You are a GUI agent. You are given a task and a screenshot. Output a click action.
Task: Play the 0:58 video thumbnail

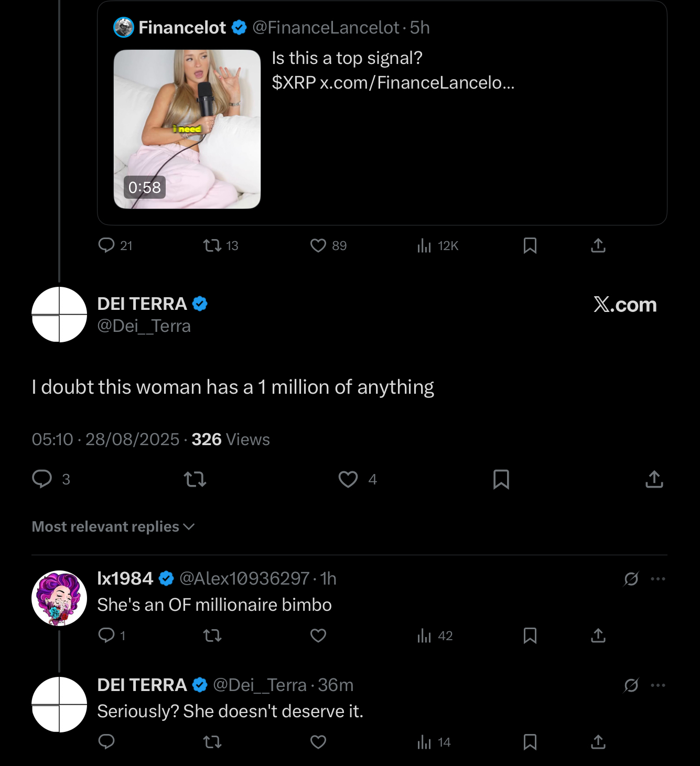(187, 129)
